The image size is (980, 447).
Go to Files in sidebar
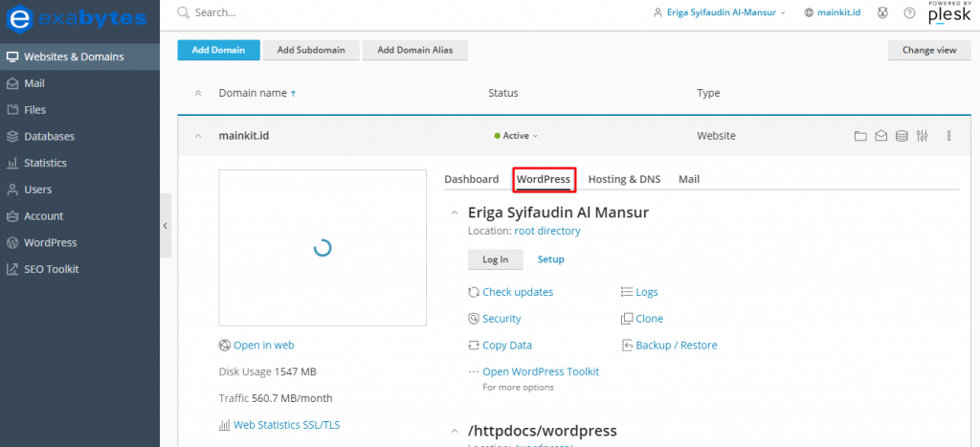[79, 109]
